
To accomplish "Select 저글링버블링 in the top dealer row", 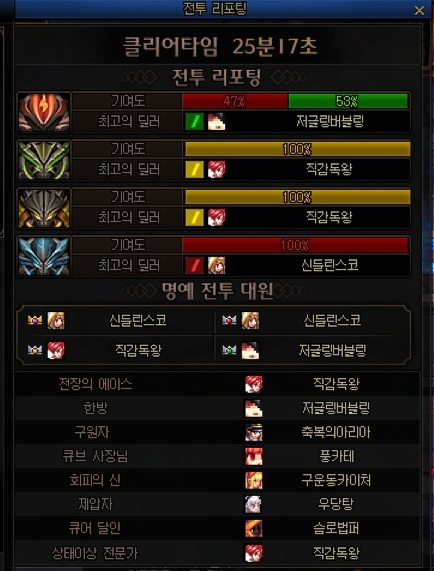I will pos(330,122).
